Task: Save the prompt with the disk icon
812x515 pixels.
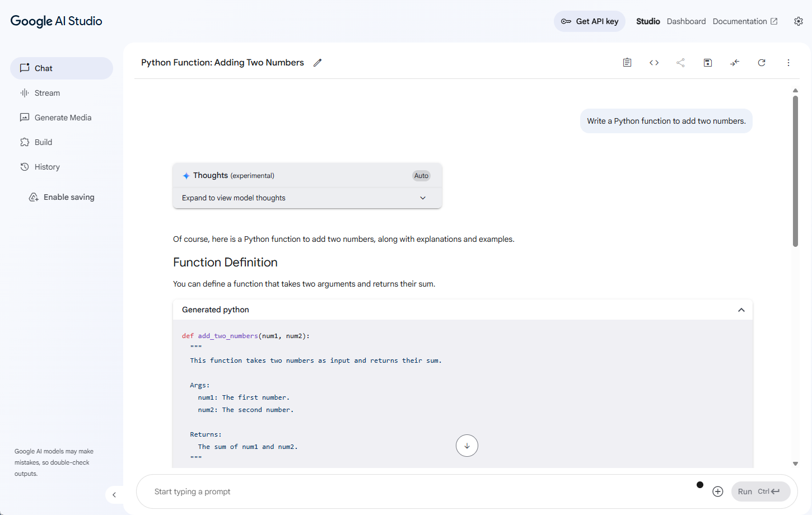Action: coord(708,63)
